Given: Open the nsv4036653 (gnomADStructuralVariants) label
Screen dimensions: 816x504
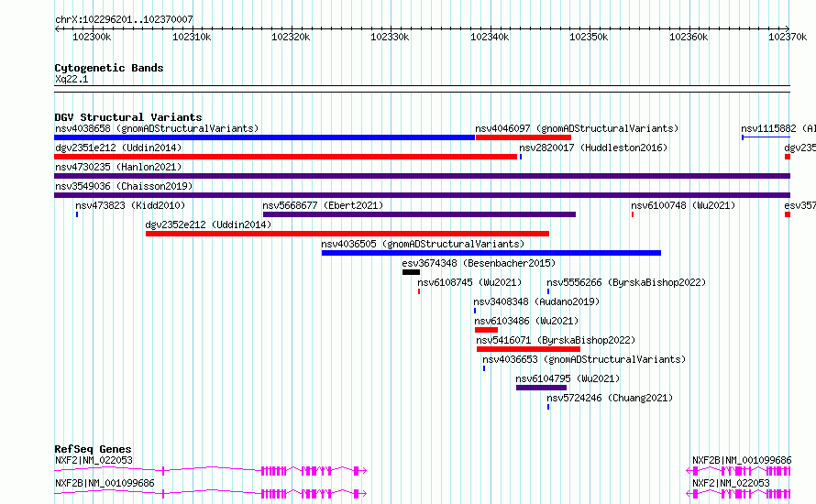Looking at the screenshot, I should [584, 359].
